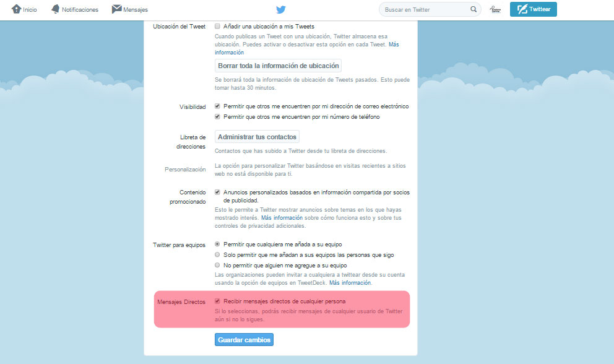The image size is (614, 364).
Task: Click the Mensajes menu label
Action: click(136, 10)
